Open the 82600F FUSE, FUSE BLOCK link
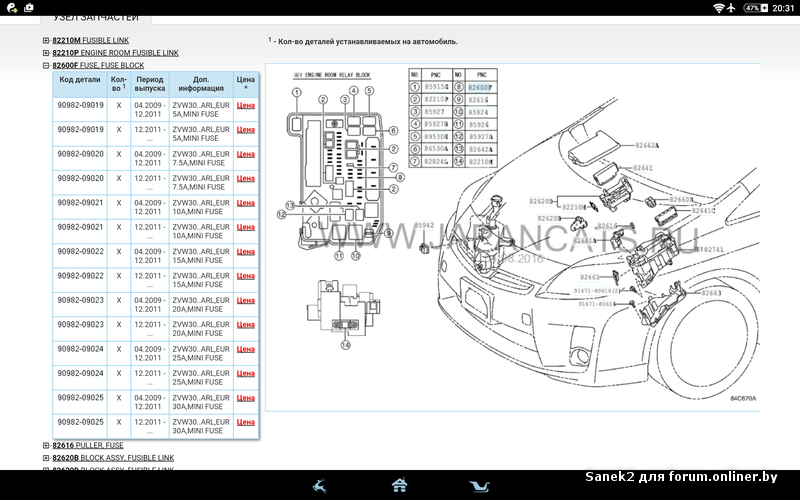 tap(98, 65)
